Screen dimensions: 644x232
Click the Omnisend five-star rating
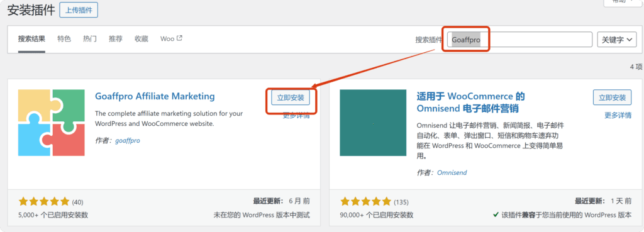pyautogui.click(x=366, y=202)
